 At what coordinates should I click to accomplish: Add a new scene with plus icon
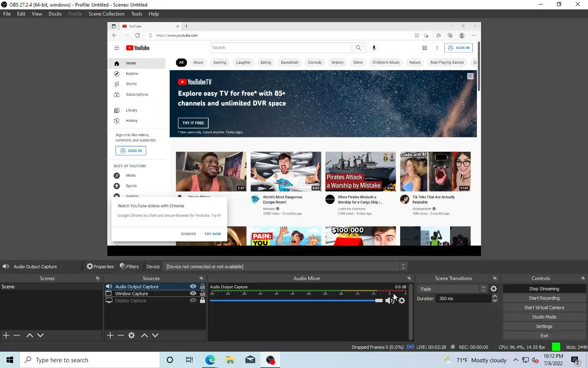coord(6,335)
